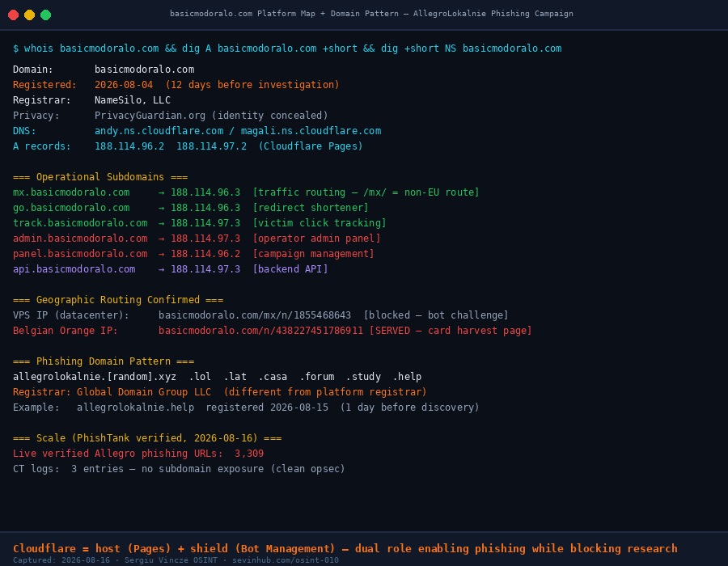Click the Cloudflare dual role summary banner

[345, 548]
